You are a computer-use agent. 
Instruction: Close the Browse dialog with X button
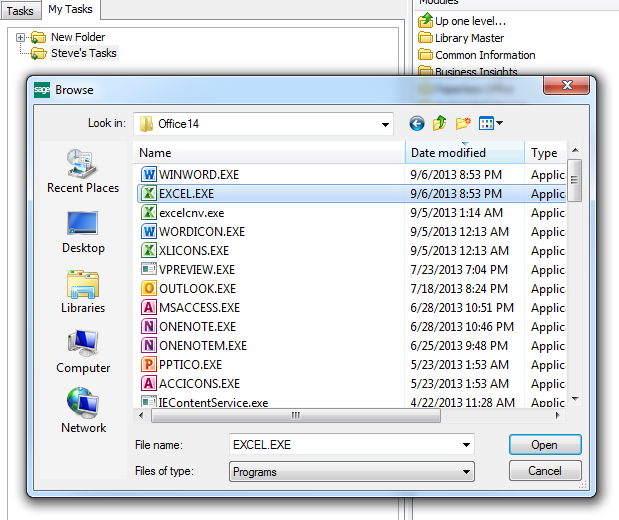point(566,85)
